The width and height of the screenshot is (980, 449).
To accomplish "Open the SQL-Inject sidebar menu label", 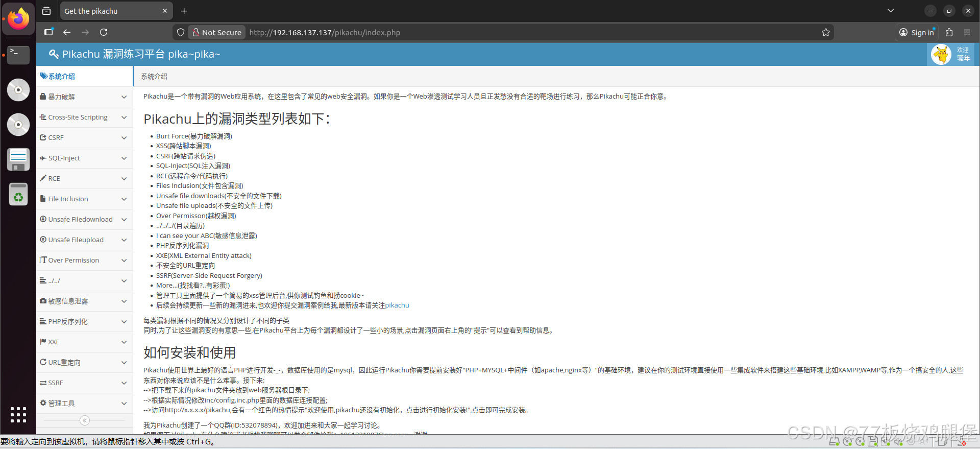I will click(x=64, y=158).
